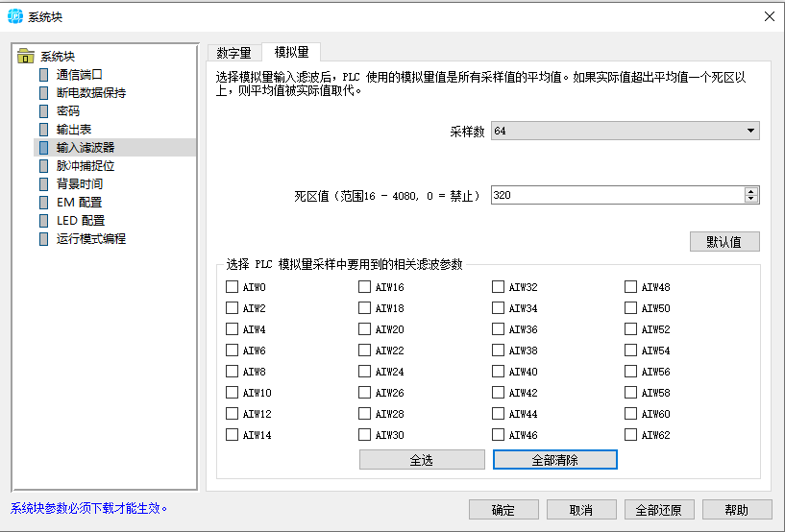The image size is (785, 532).
Task: Click the icon beside 断电数据保持
Action: [x=44, y=92]
